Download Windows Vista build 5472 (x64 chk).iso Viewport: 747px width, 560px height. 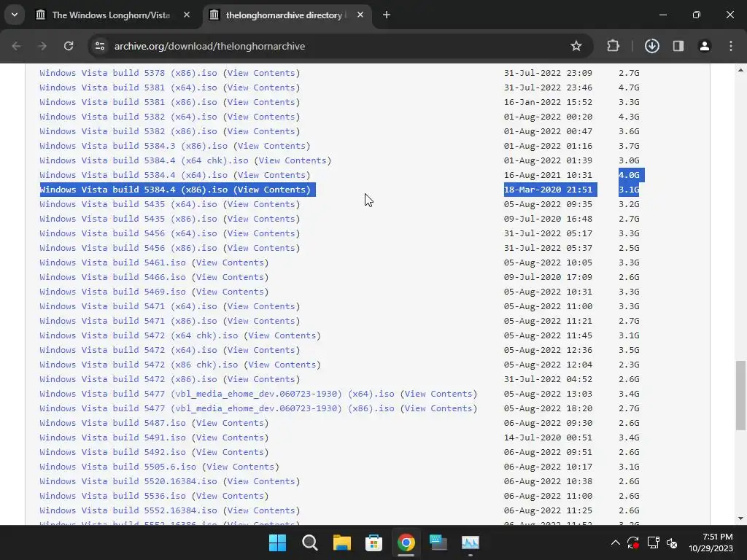click(x=139, y=335)
